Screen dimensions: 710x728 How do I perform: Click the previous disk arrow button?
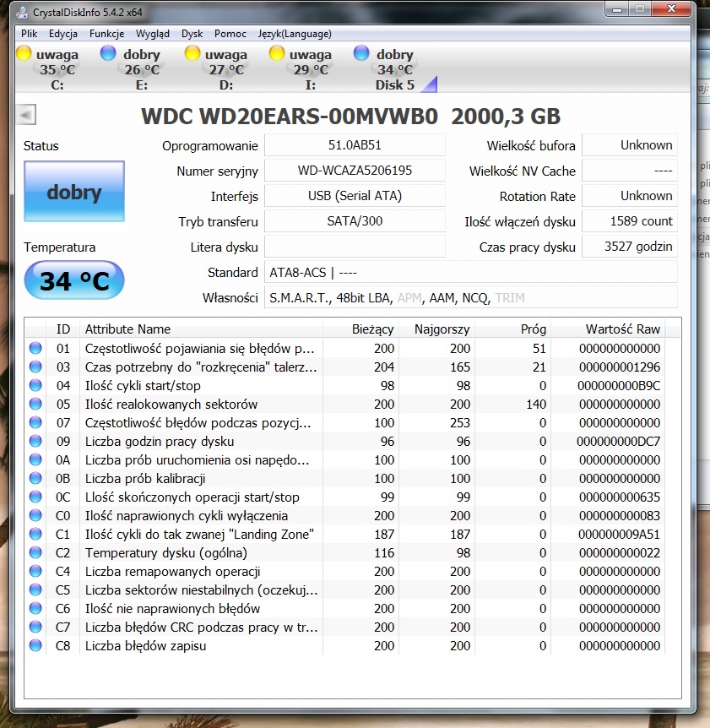26,115
